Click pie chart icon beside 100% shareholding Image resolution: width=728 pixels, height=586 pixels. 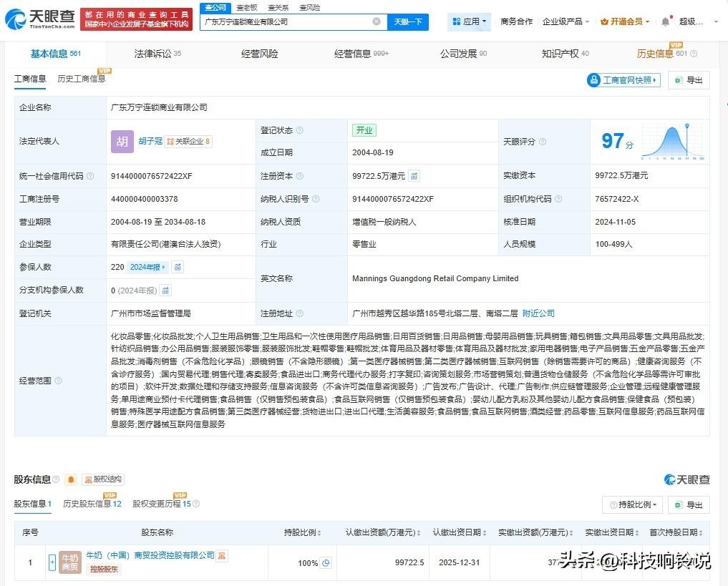326,563
